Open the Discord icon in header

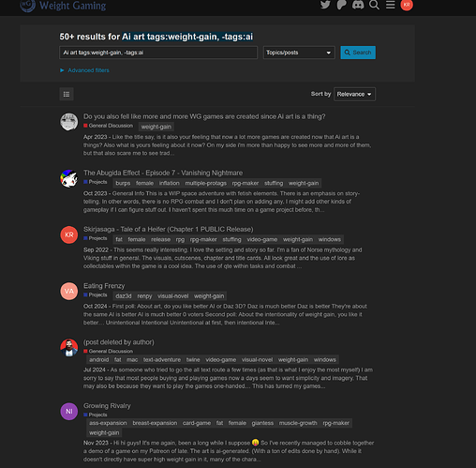[358, 5]
